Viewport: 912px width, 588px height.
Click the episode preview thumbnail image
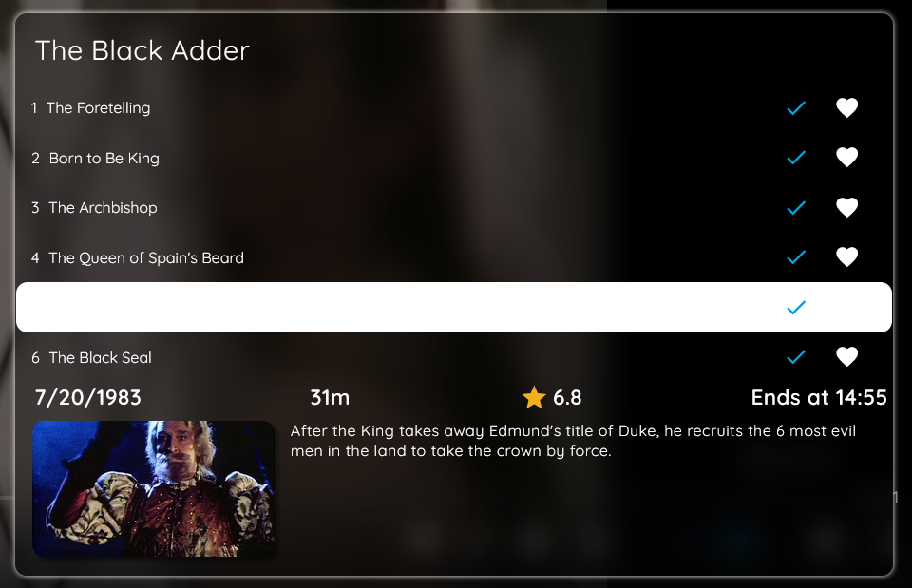click(154, 488)
